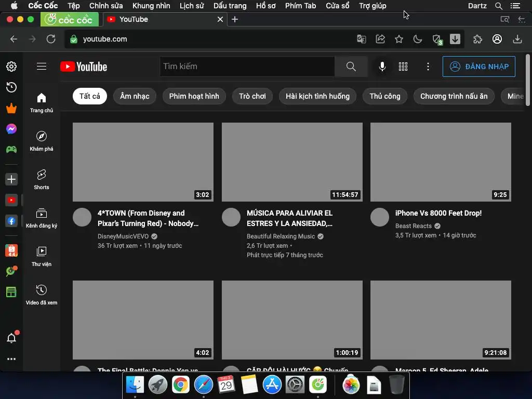Open extensions puzzle icon
The image size is (532, 399).
(x=478, y=39)
